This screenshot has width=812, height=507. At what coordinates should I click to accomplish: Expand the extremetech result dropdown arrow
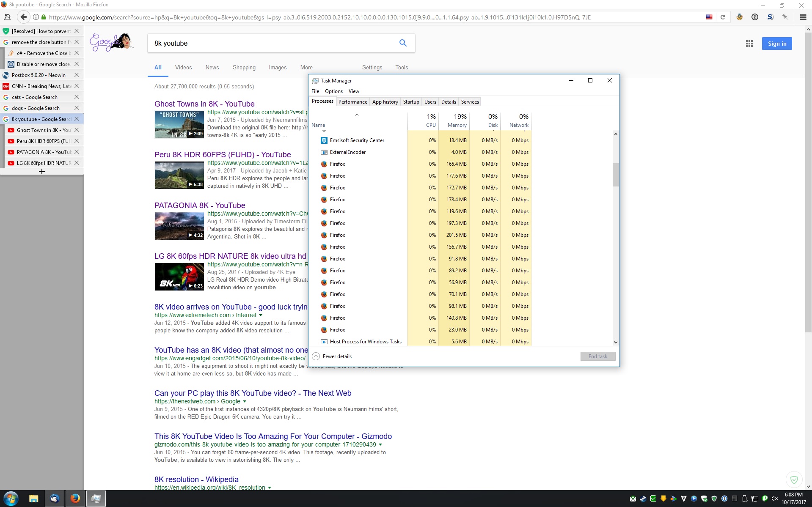coord(261,315)
